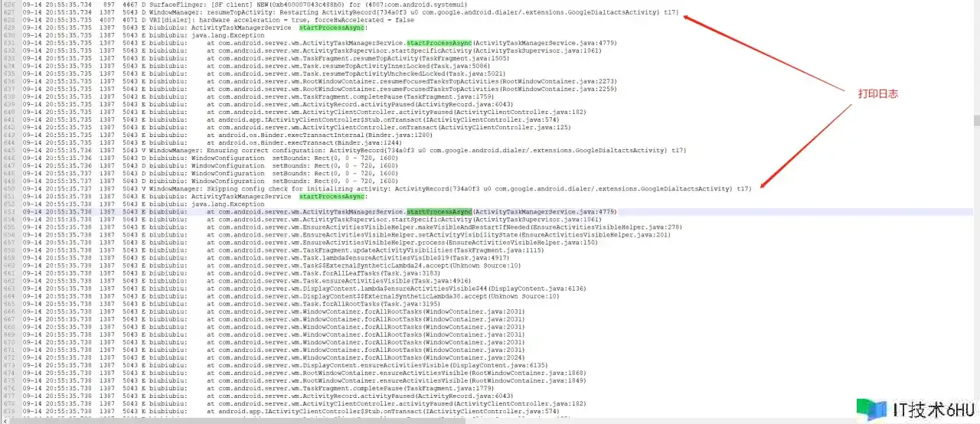
Task: Click highlighted startProcessAsync on line 653
Action: tap(439, 211)
